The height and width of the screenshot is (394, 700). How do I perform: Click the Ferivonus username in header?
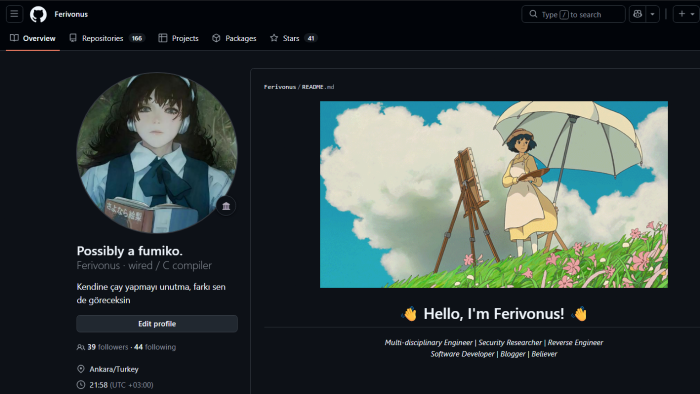tap(71, 14)
